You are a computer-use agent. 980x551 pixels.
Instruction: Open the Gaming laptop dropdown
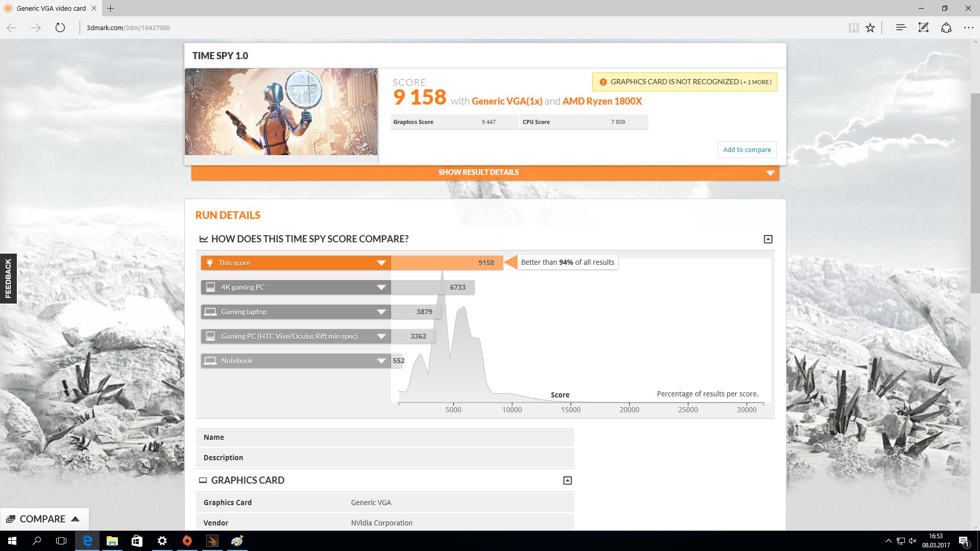(x=381, y=312)
